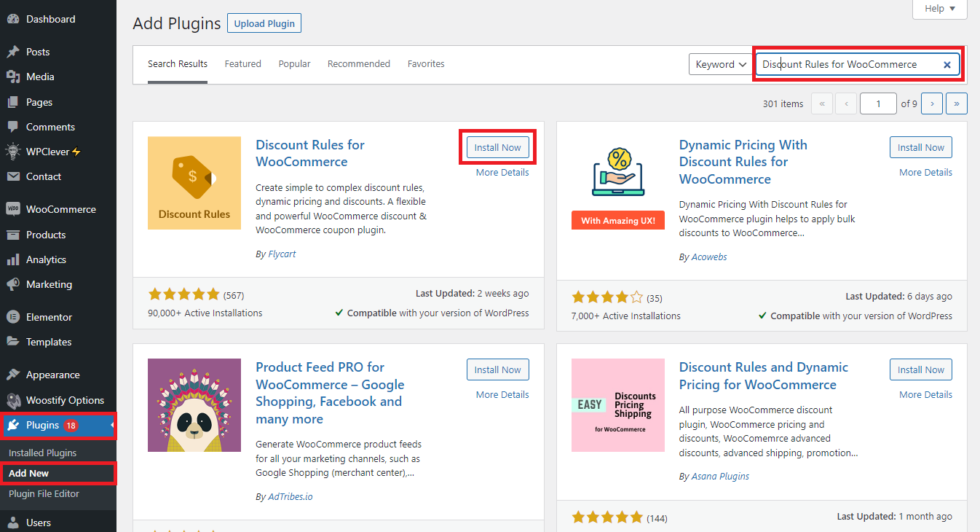This screenshot has width=980, height=532.
Task: View More Details for Product Feed PRO
Action: [502, 394]
